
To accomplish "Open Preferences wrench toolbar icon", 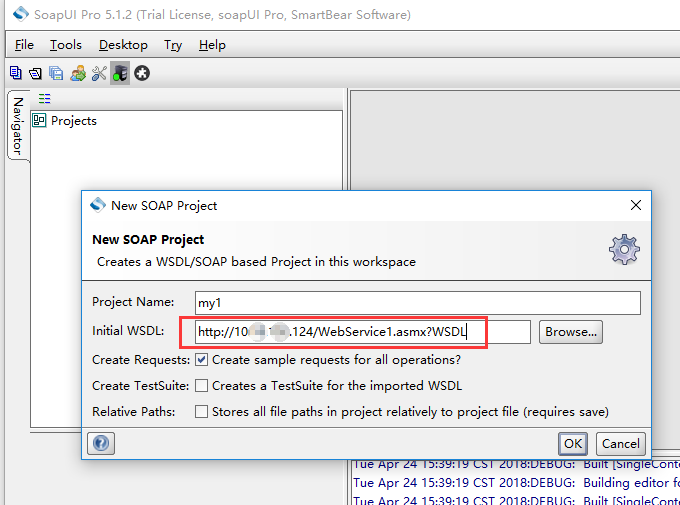I will [x=99, y=73].
